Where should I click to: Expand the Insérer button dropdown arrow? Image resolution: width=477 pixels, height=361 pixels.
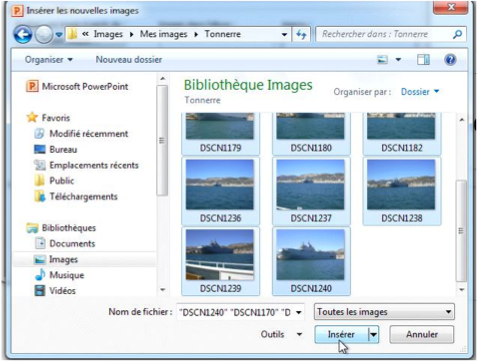[x=373, y=334]
